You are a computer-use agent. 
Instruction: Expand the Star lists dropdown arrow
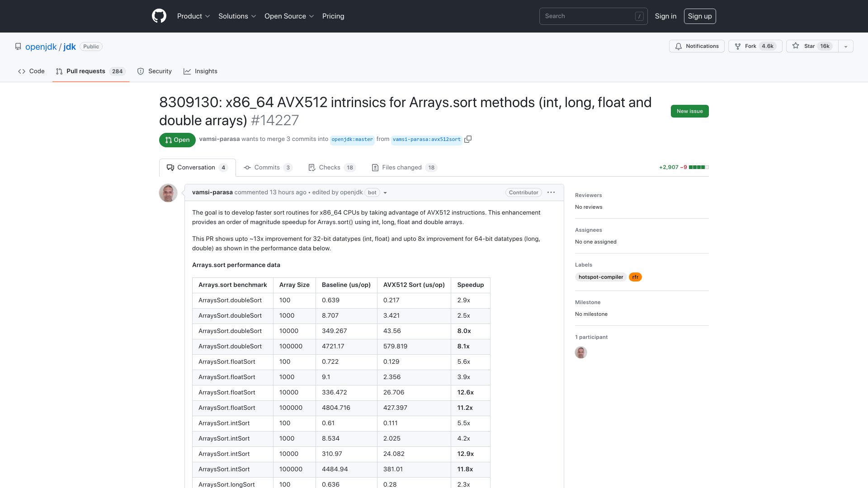[x=846, y=46]
